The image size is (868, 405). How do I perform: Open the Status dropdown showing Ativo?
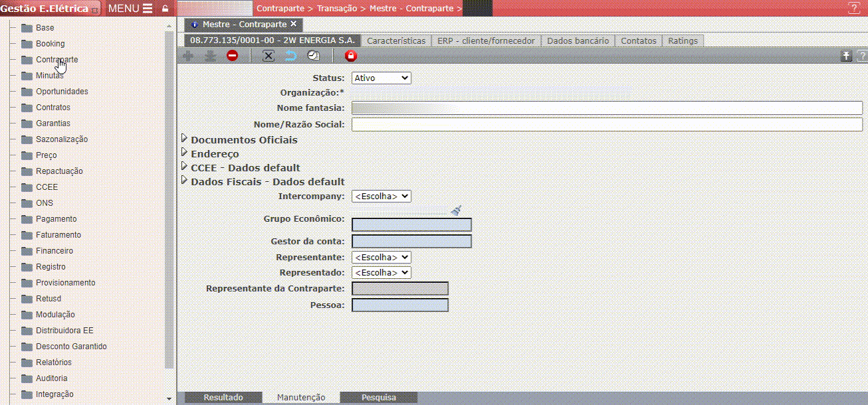point(381,78)
